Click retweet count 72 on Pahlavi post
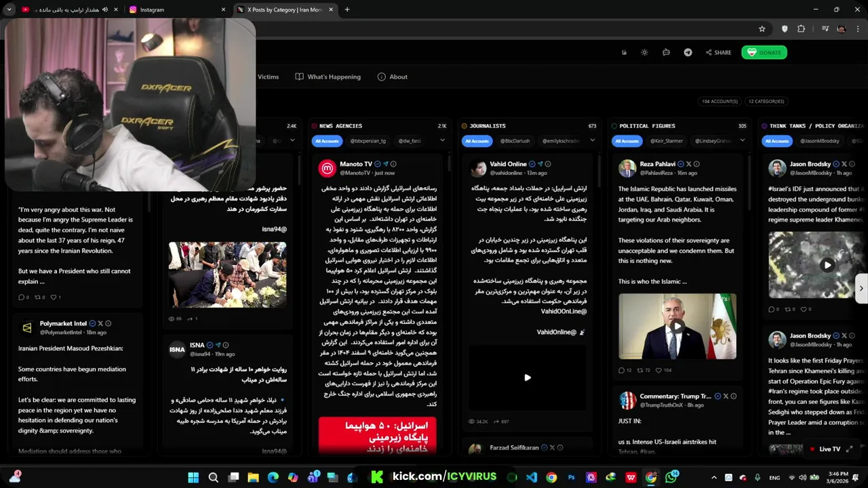The image size is (868, 488). [x=643, y=370]
